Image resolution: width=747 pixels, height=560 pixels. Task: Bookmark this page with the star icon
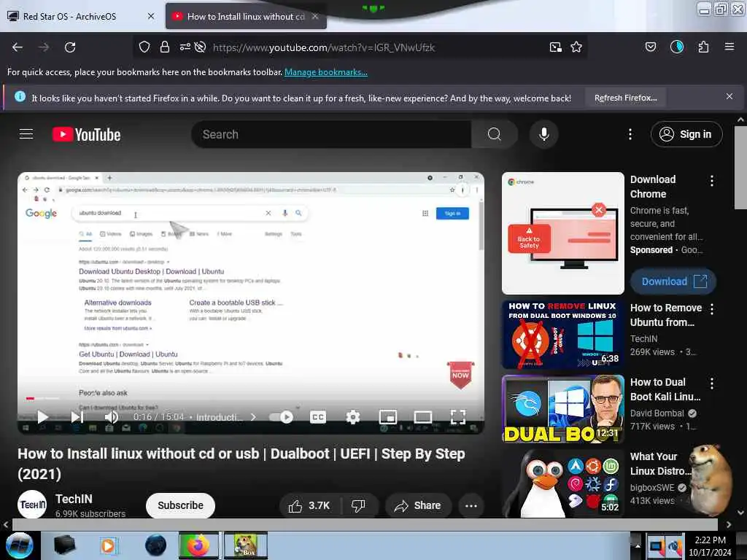tap(576, 47)
